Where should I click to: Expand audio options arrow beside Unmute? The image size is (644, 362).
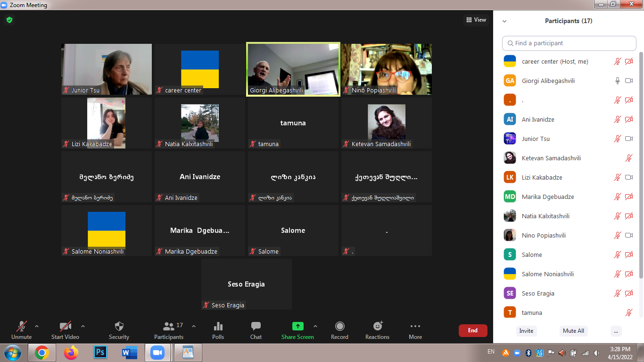(x=37, y=326)
